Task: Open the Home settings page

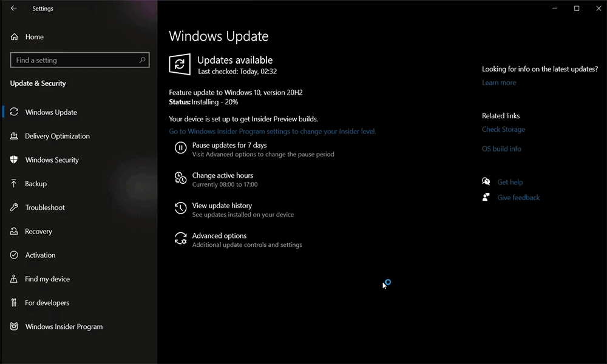Action: coord(35,37)
